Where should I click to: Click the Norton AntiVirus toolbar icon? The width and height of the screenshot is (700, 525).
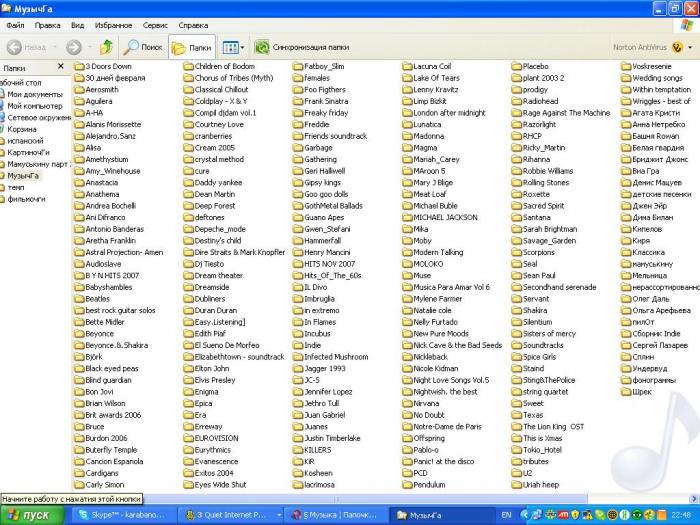677,47
